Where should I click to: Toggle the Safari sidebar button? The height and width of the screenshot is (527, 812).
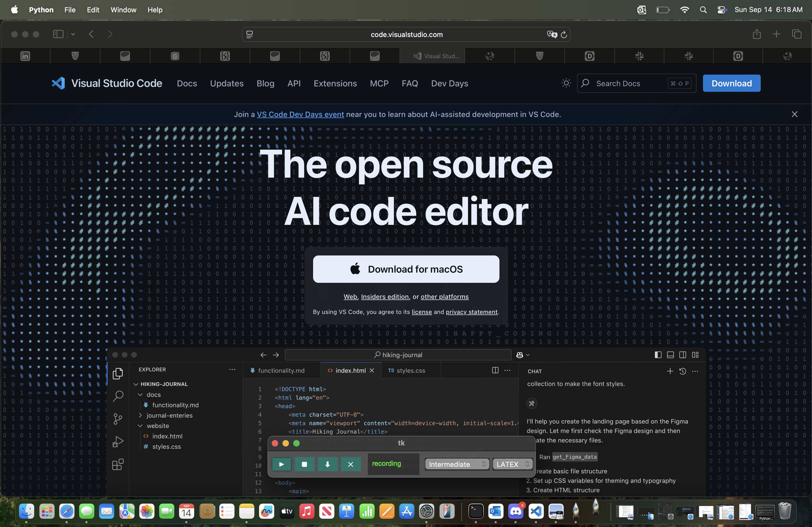pyautogui.click(x=58, y=34)
